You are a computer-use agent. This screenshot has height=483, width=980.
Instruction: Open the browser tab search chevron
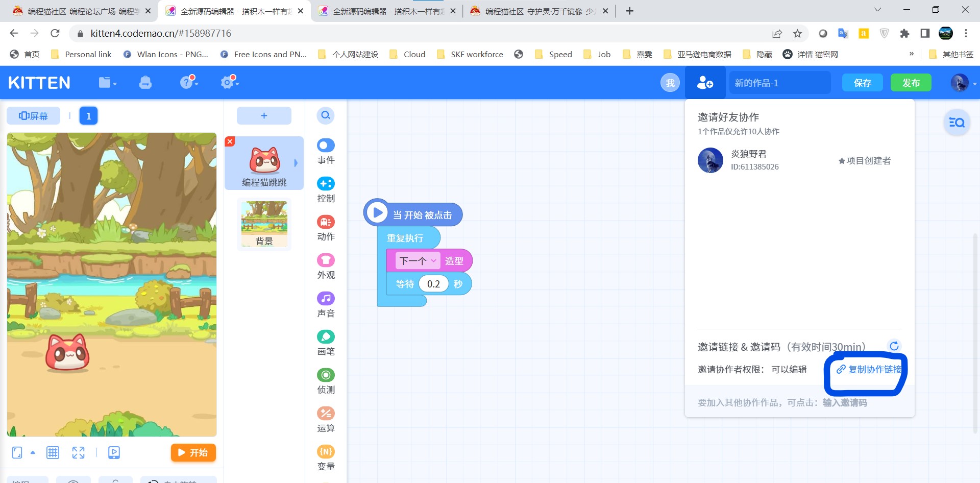tap(877, 10)
